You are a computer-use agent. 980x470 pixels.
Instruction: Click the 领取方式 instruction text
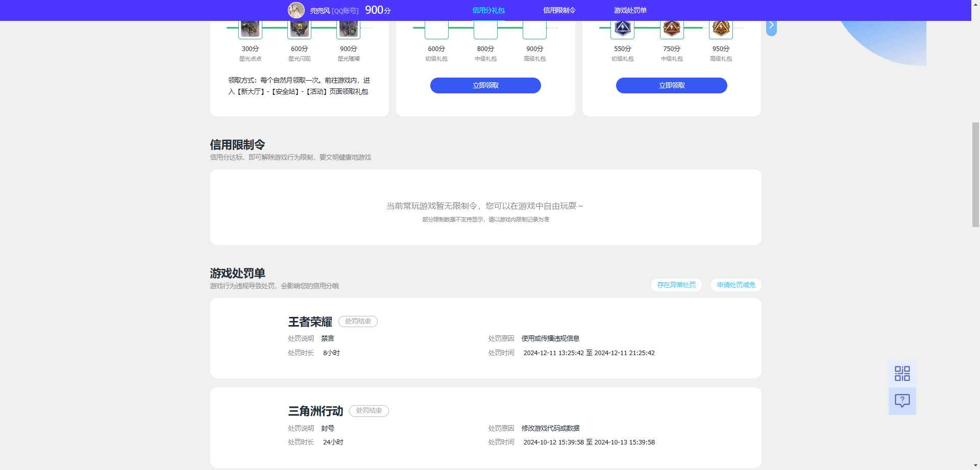pos(299,86)
